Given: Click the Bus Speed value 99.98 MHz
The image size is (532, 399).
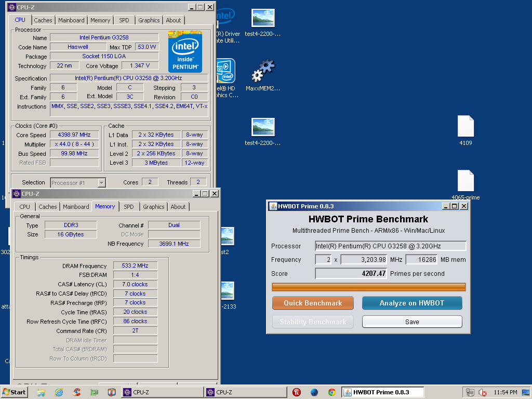Looking at the screenshot, I should pos(74,153).
